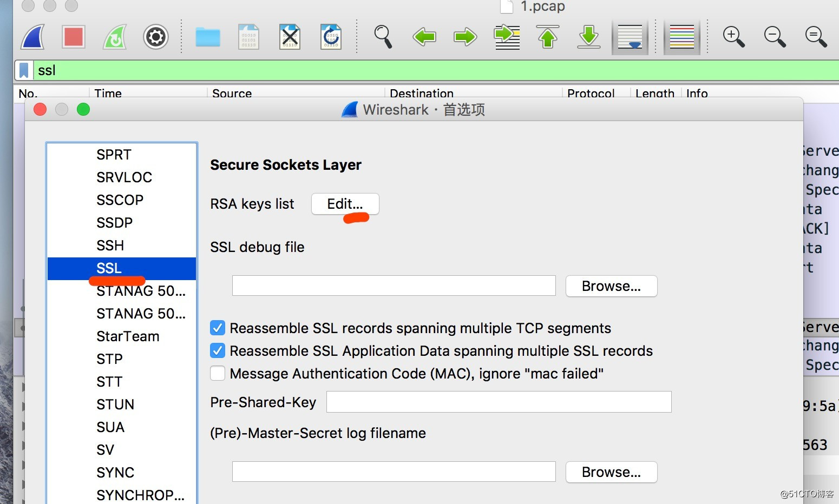
Task: Sort packets by Info column
Action: tap(697, 93)
